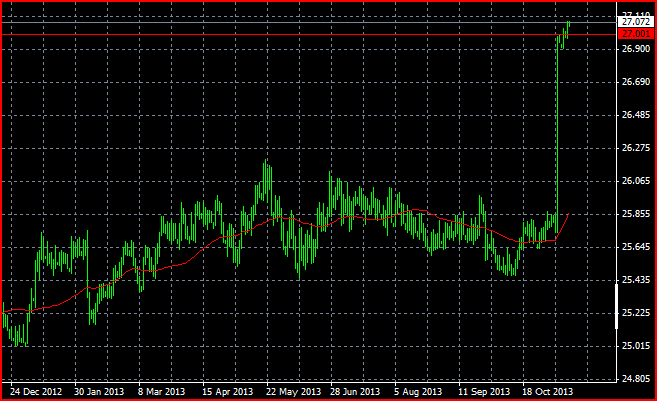Screen dimensions: 657x401
Task: Click the tall green spike bar after 18 Oct 2013
Action: (x=558, y=134)
